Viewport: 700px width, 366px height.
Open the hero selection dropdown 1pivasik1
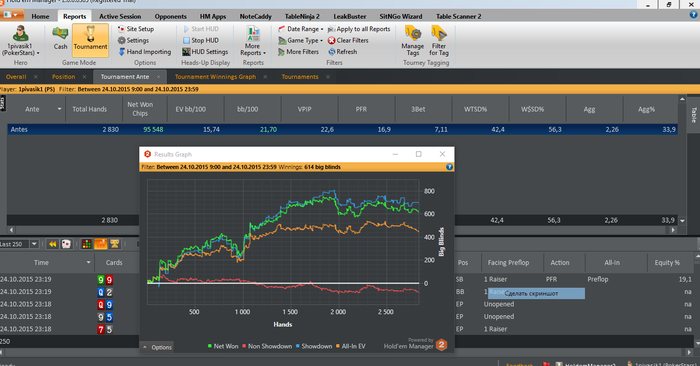(20, 50)
